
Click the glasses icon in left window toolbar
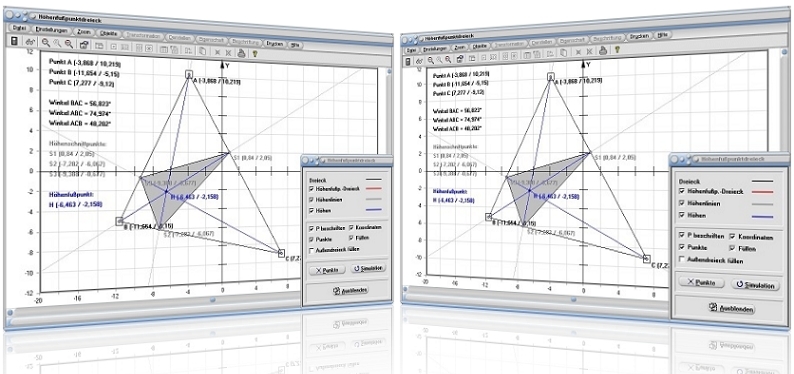click(x=29, y=43)
